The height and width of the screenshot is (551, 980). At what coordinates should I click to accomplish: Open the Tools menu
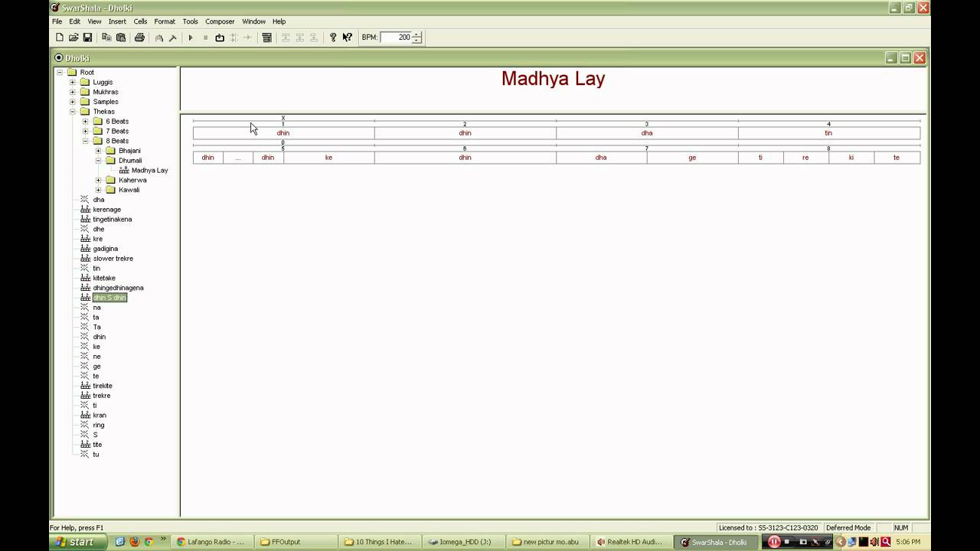pyautogui.click(x=190, y=21)
